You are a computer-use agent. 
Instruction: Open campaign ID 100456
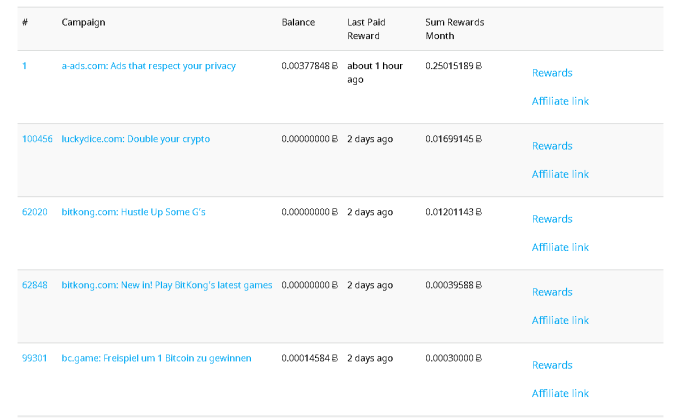37,139
